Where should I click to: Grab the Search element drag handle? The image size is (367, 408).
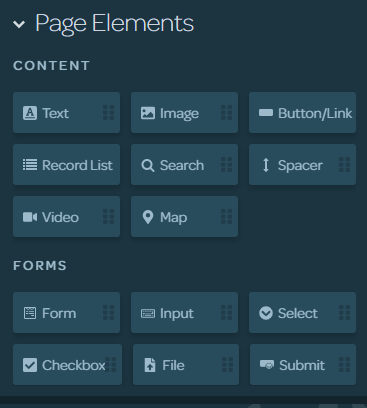227,165
